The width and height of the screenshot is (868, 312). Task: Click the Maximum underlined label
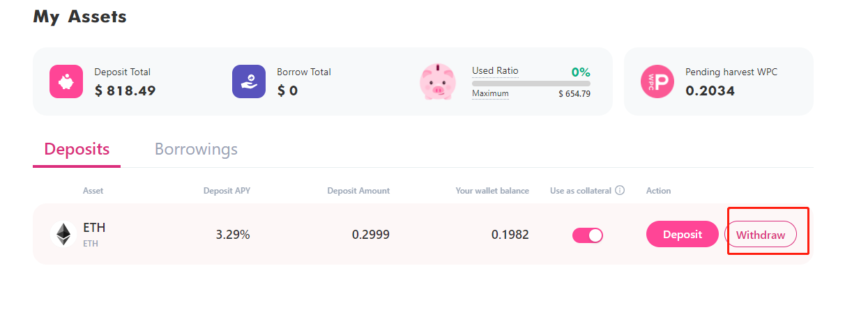click(490, 93)
